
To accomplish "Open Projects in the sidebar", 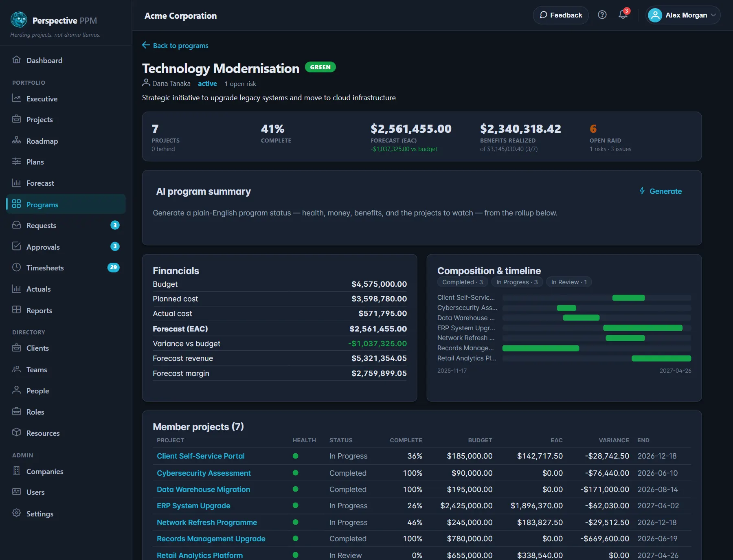I will pyautogui.click(x=66, y=119).
